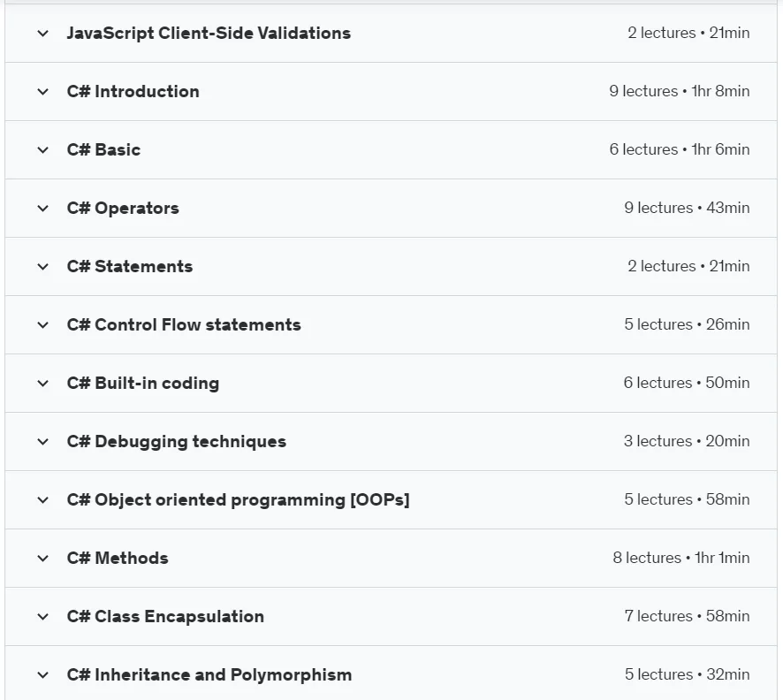Viewport: 783px width, 700px height.
Task: Select JavaScript Client-Side Validations heading
Action: click(209, 33)
